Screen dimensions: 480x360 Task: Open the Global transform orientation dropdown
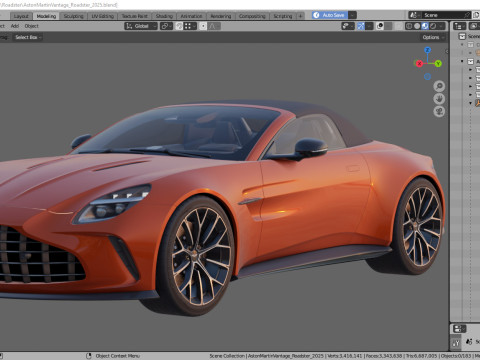tap(141, 26)
